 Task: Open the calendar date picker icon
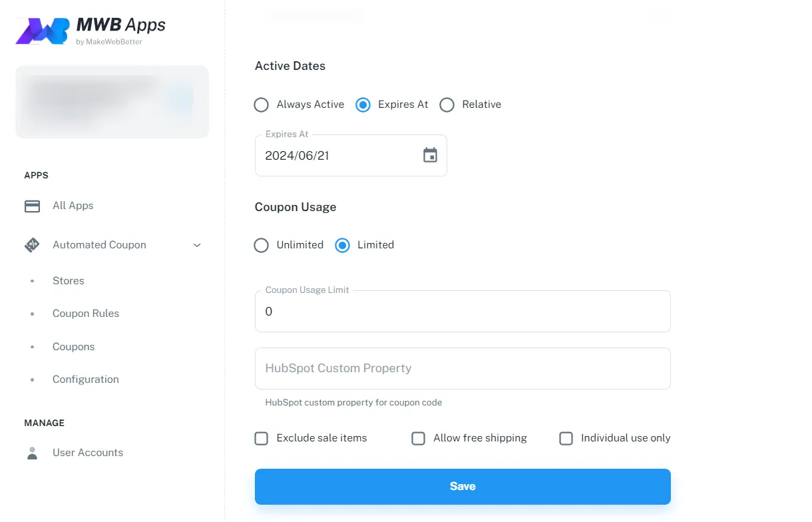click(x=431, y=155)
